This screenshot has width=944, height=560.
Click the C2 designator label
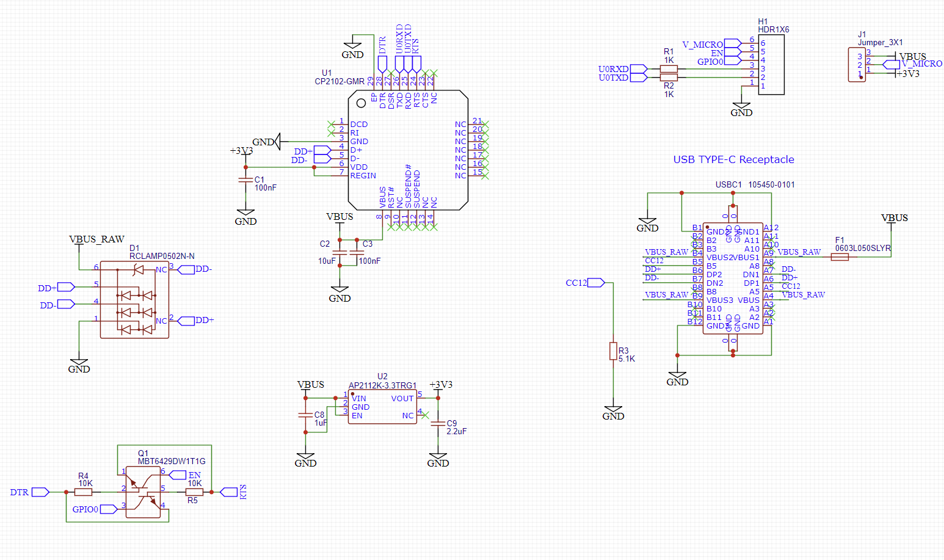(x=325, y=244)
